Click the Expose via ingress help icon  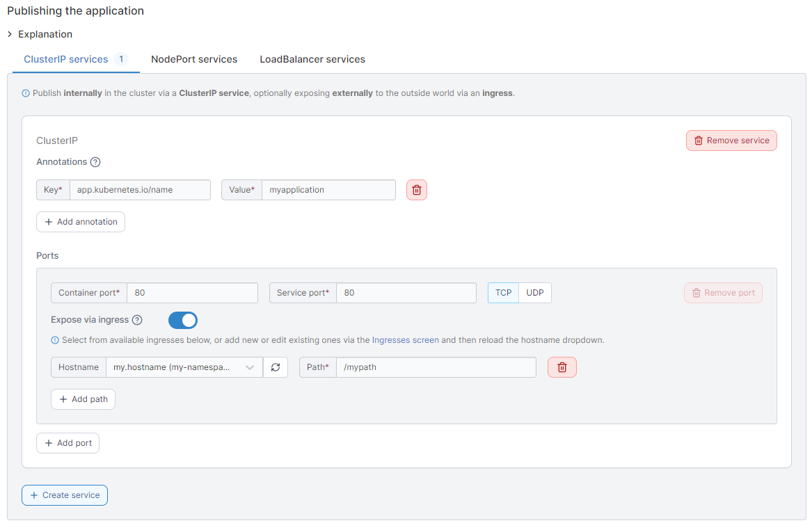[x=137, y=320]
